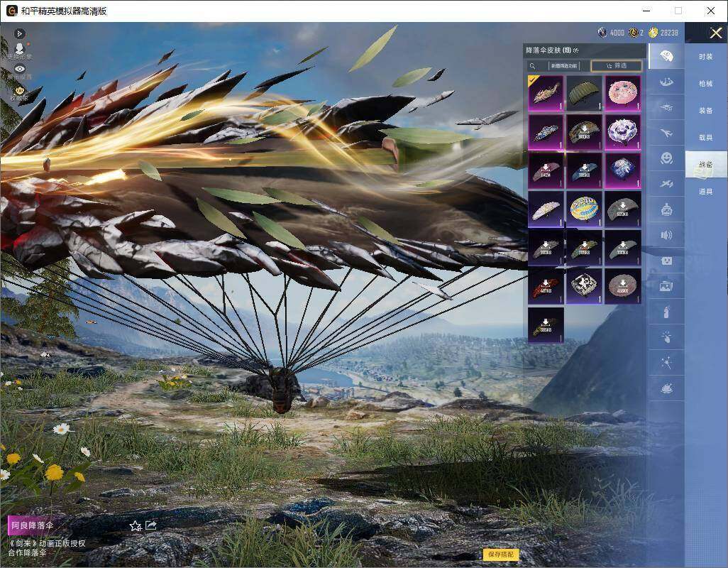This screenshot has height=568, width=728.
Task: Select the emulator app icon in title bar
Action: (11, 11)
